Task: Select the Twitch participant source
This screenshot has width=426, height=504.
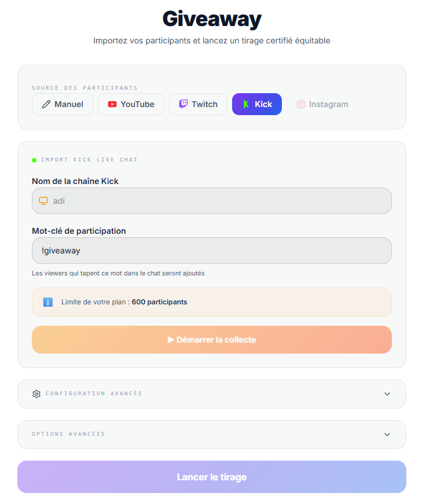Action: tap(198, 104)
